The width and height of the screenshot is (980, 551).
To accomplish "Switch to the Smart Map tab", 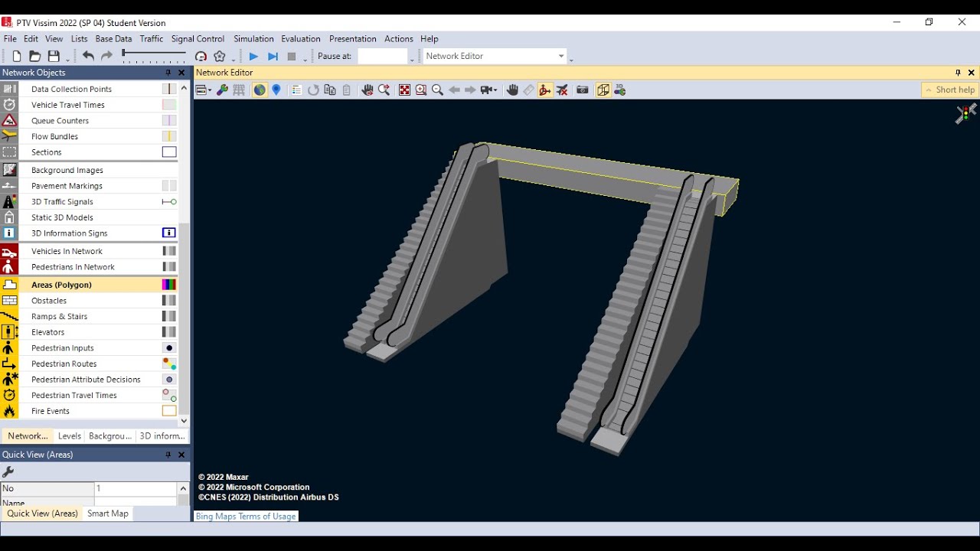I will (x=108, y=514).
